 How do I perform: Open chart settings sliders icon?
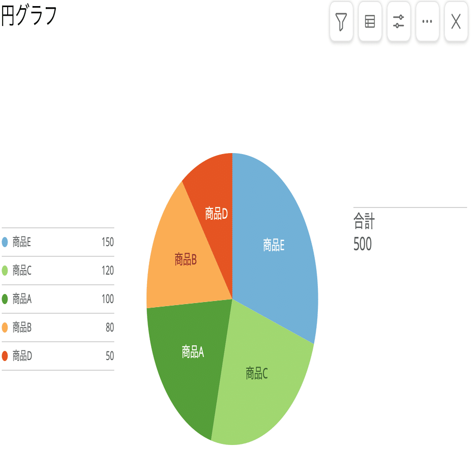tap(399, 22)
